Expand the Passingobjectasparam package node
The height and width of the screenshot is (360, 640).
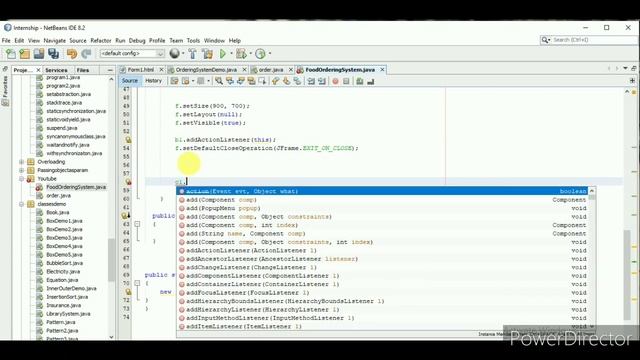tap(22, 170)
